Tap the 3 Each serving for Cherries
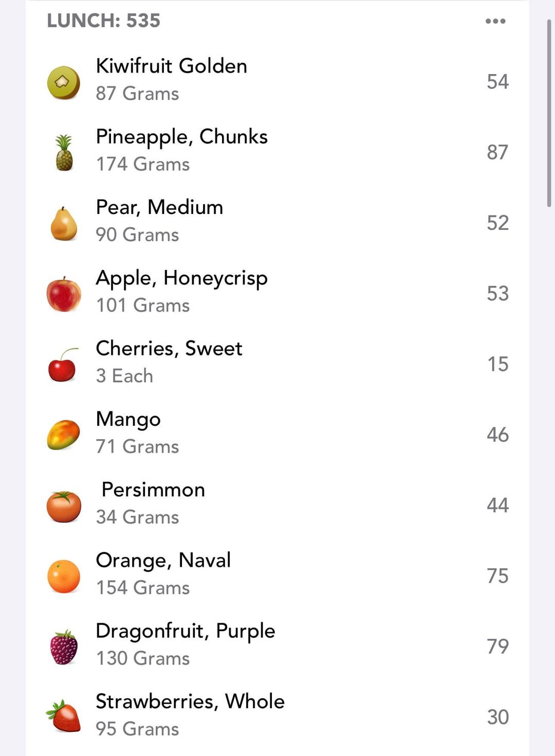Image resolution: width=555 pixels, height=756 pixels. (125, 376)
